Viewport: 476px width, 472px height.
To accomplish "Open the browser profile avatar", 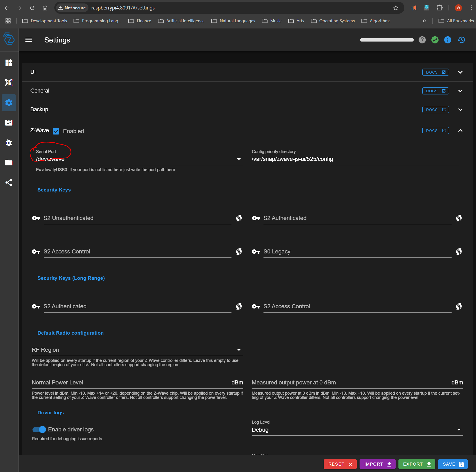I will coord(458,8).
